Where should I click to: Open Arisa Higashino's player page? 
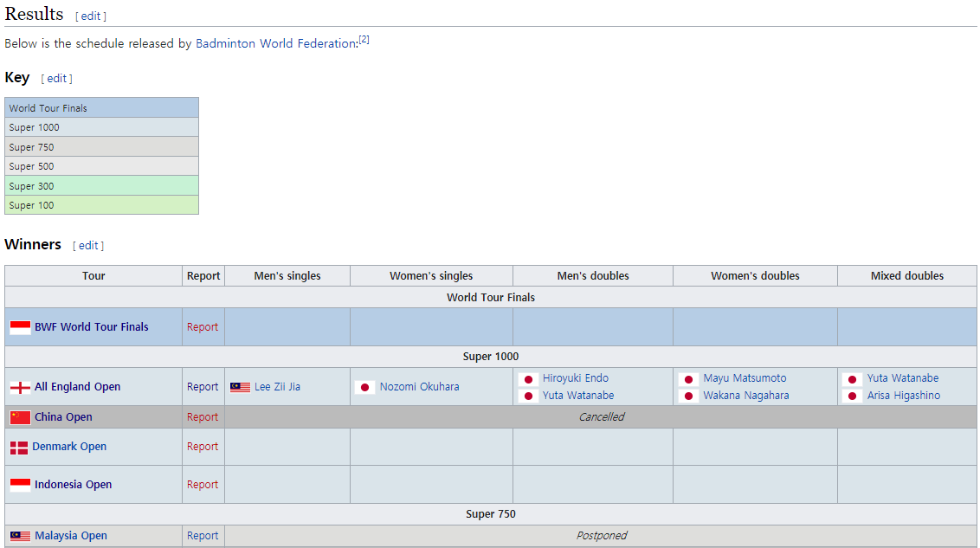click(904, 396)
